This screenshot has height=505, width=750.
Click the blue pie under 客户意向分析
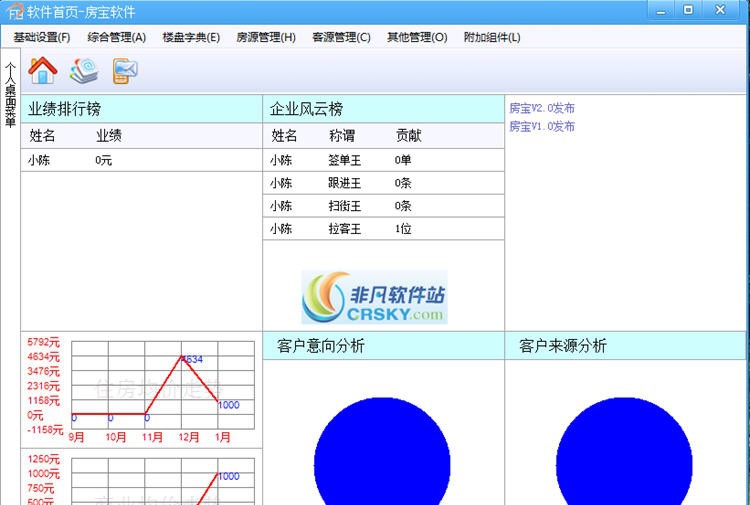click(382, 451)
